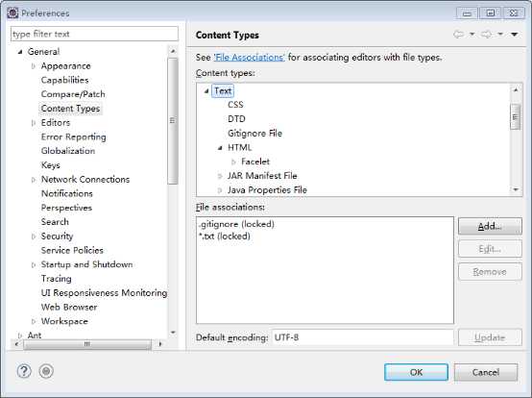Select the *.txt (locked) association
The height and width of the screenshot is (398, 532).
225,236
